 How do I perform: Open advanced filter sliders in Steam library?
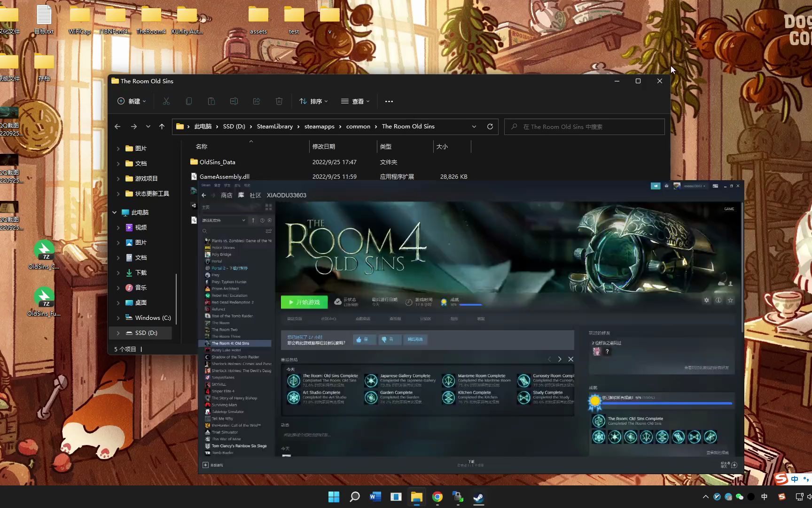(x=268, y=231)
